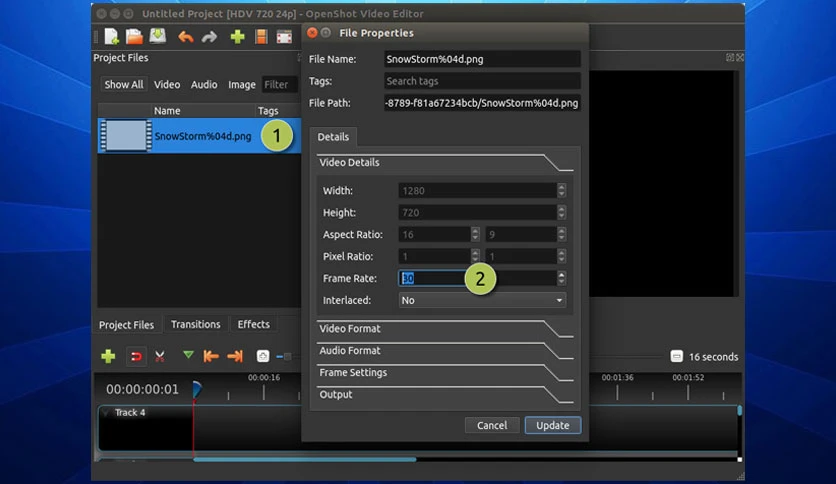836x484 pixels.
Task: Click the Width value field
Action: click(x=478, y=190)
